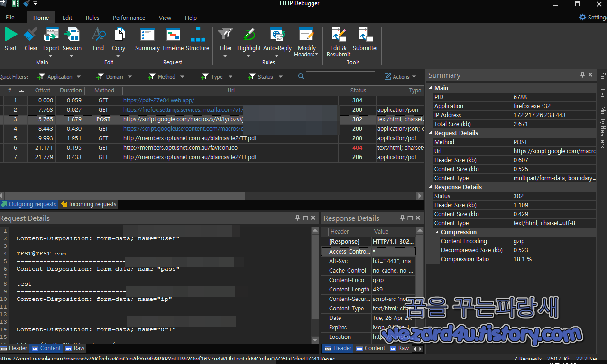Viewport: 607px width, 364px height.
Task: Click the Copy button in Edit group
Action: (x=119, y=40)
